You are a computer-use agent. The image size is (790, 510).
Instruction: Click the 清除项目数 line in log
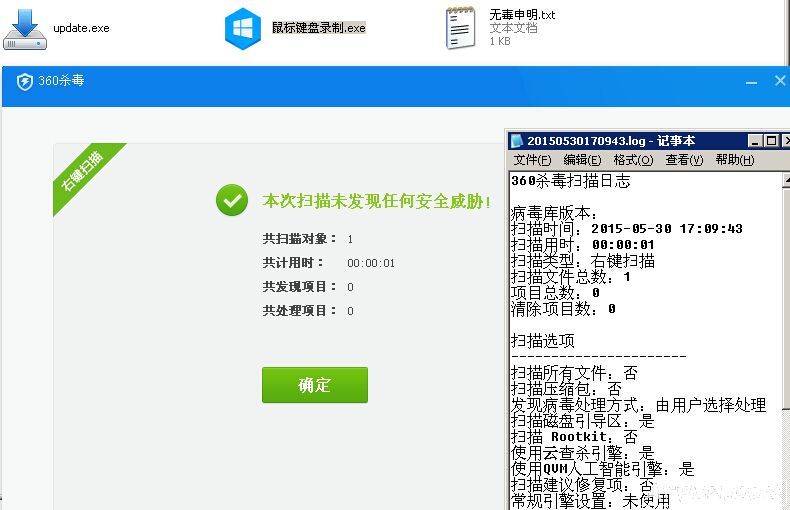point(563,309)
